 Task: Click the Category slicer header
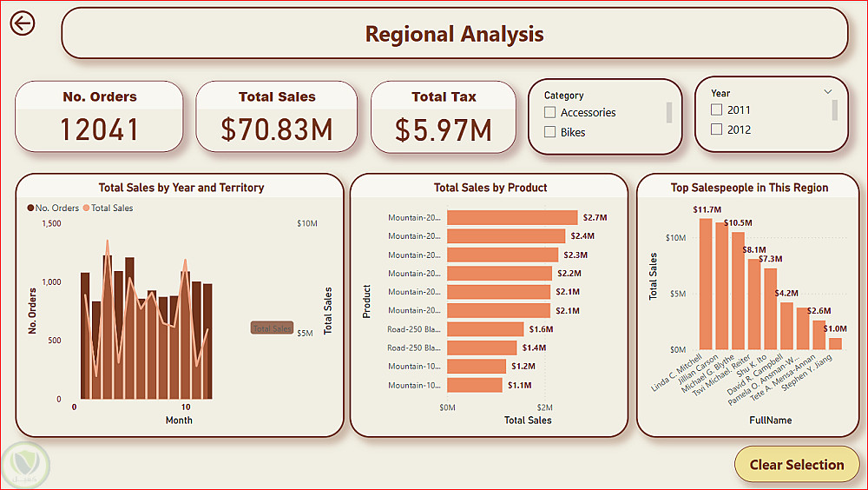(x=563, y=96)
